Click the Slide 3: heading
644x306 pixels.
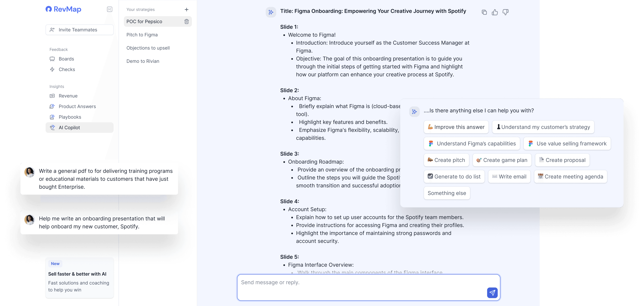click(x=289, y=154)
